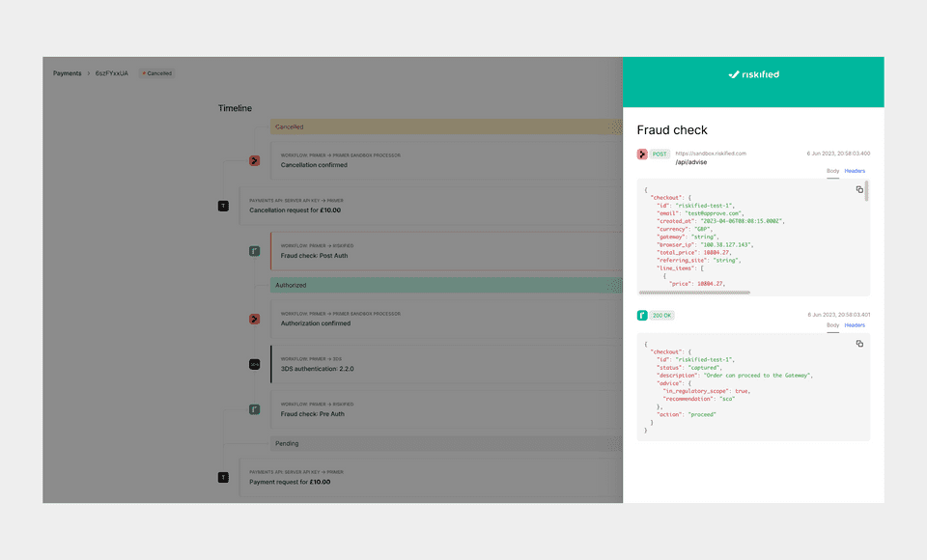The height and width of the screenshot is (560, 927).
Task: Open the Fraud check: Post Auth event
Action: pos(446,251)
